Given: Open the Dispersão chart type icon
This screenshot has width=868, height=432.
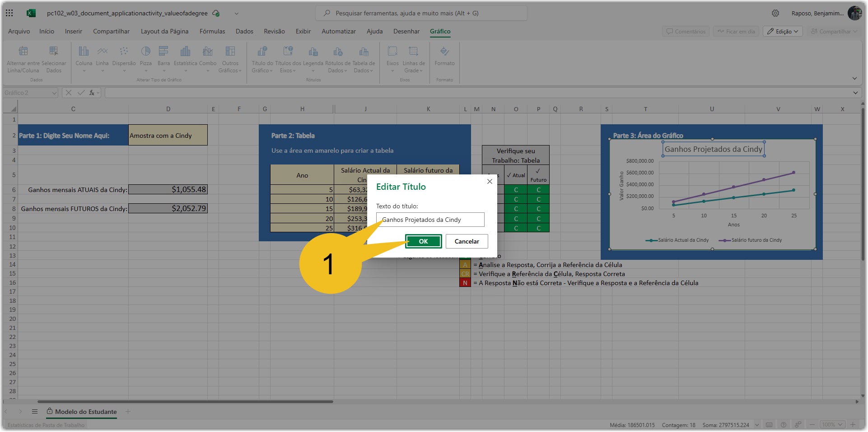Looking at the screenshot, I should click(x=124, y=51).
